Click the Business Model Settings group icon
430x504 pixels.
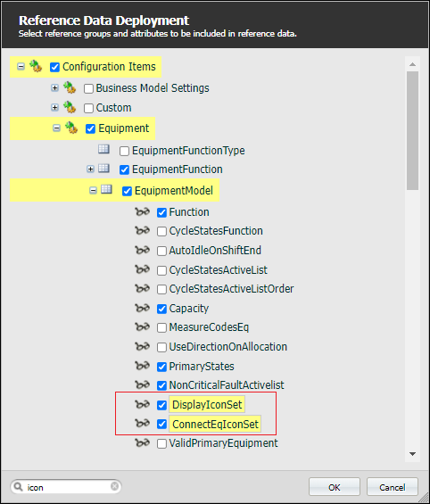[x=70, y=87]
